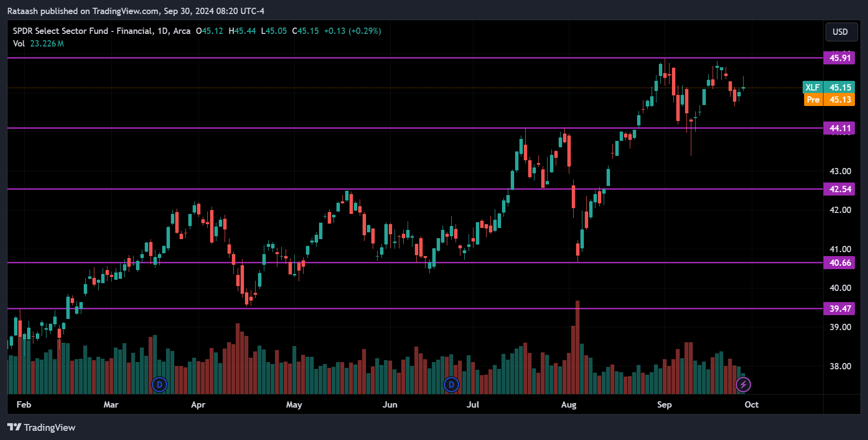868x440 pixels.
Task: Click the Oct label on the time axis
Action: tap(751, 405)
